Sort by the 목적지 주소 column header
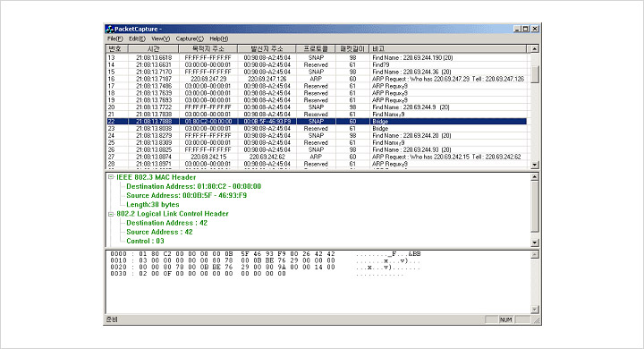644x349 pixels. [208, 48]
